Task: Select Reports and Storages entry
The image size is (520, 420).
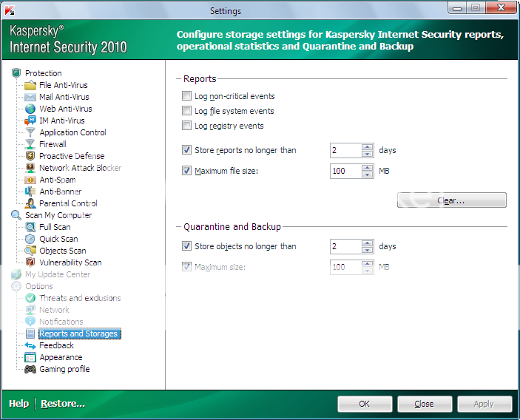Action: (x=80, y=333)
